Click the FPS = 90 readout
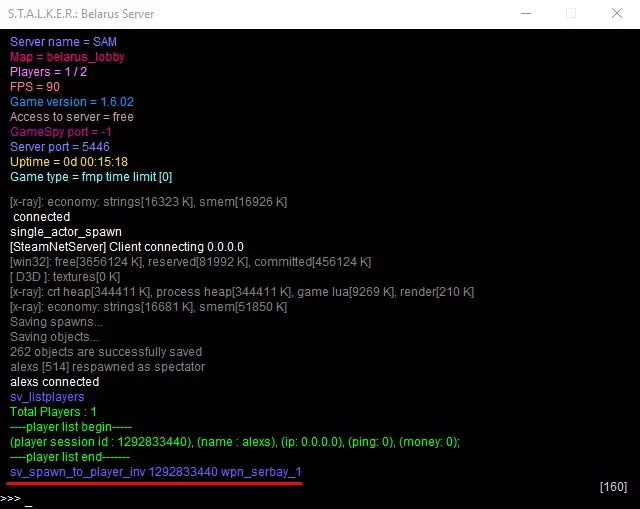Screen dimensions: 640x509 pyautogui.click(x=35, y=87)
